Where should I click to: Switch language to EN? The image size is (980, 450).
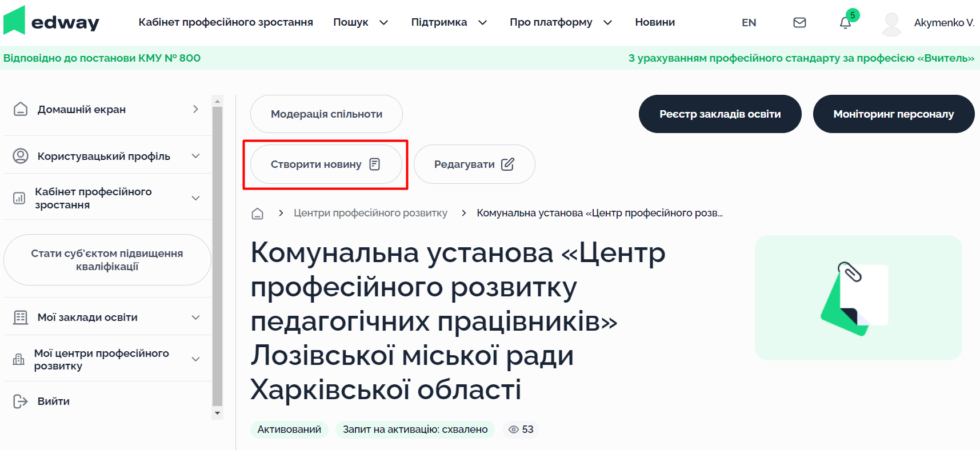click(x=749, y=23)
